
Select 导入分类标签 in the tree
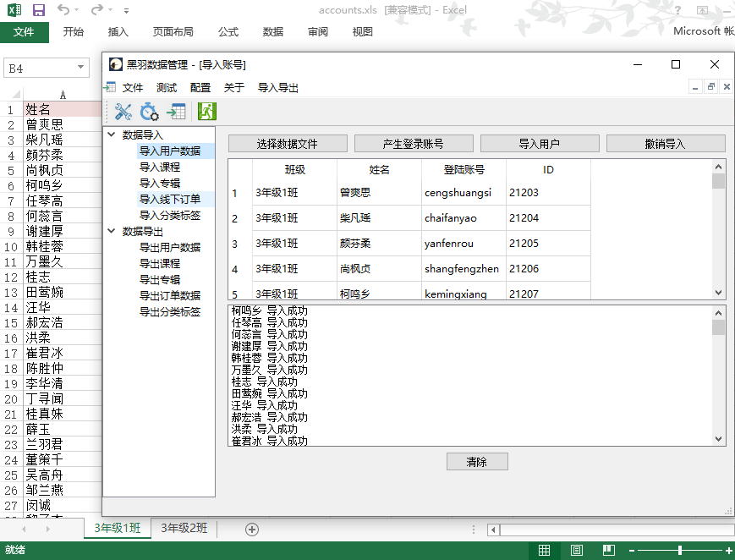pyautogui.click(x=170, y=215)
